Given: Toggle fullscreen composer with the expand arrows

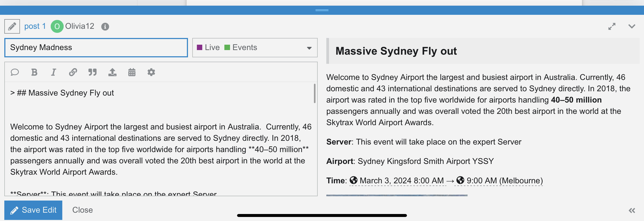Looking at the screenshot, I should coord(612,26).
